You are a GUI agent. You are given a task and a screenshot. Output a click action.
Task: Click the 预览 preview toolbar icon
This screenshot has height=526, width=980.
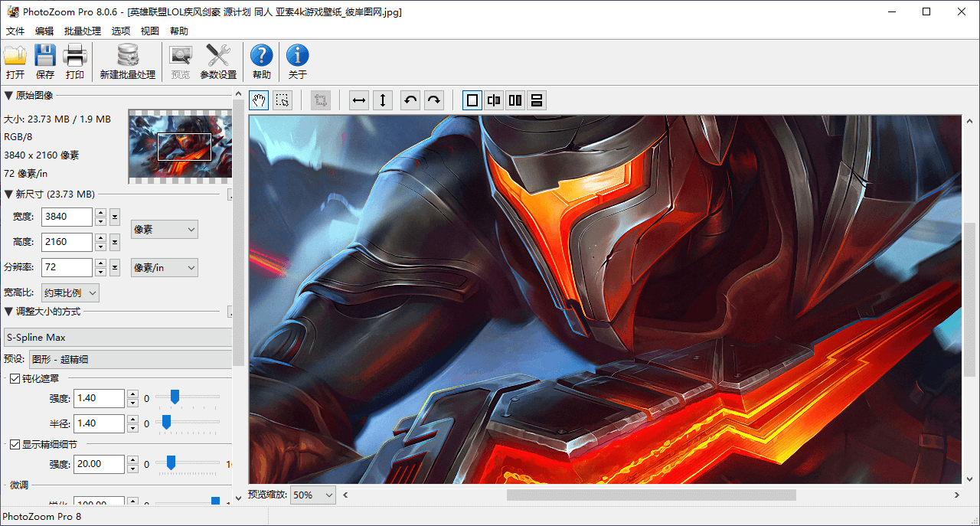click(181, 62)
